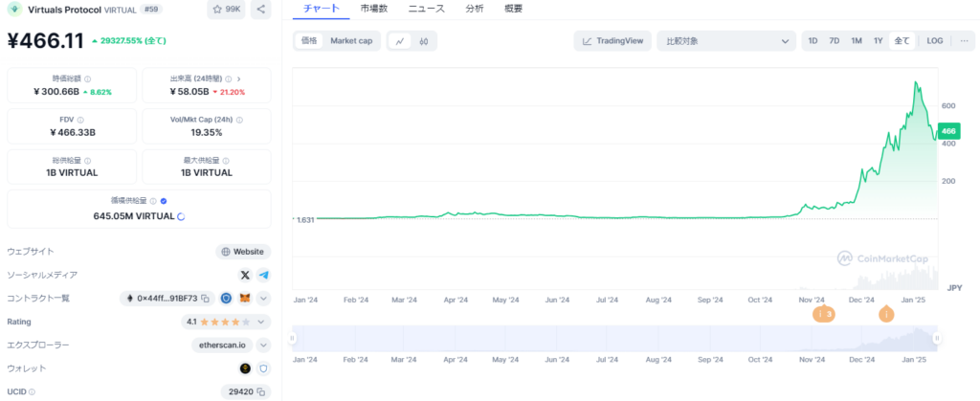The width and height of the screenshot is (980, 401).
Task: Set chart range to 1M
Action: point(857,41)
